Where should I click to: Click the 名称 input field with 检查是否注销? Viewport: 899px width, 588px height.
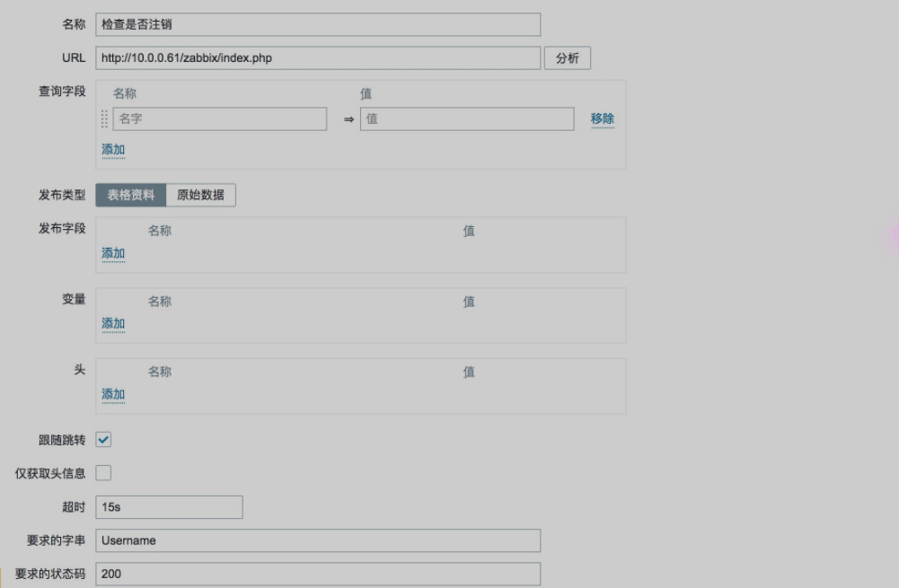[x=318, y=24]
